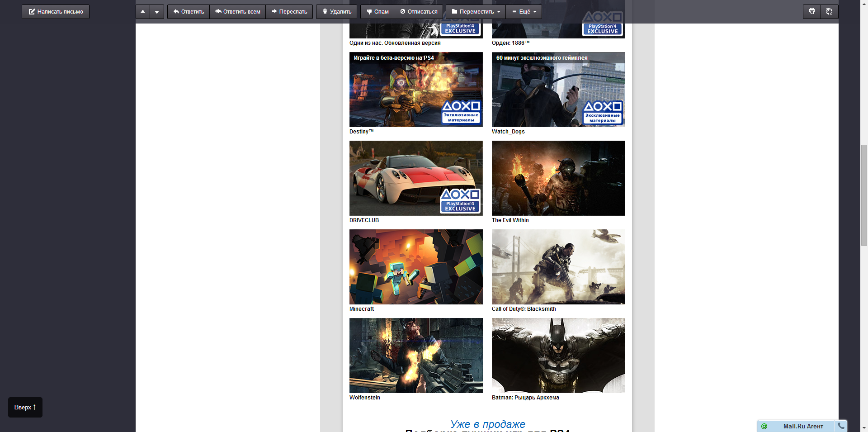Click the green @ status icon in Агент bar
Image resolution: width=868 pixels, height=432 pixels.
[x=764, y=426]
